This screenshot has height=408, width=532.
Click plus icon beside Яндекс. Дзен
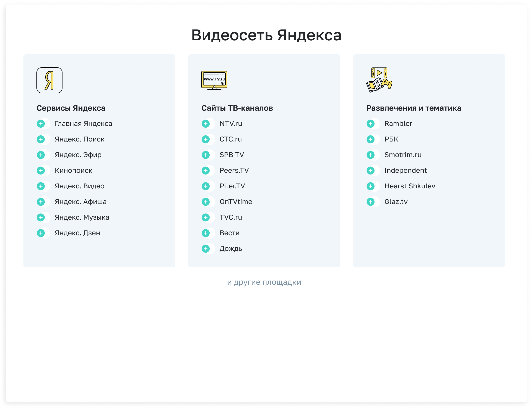pyautogui.click(x=41, y=233)
